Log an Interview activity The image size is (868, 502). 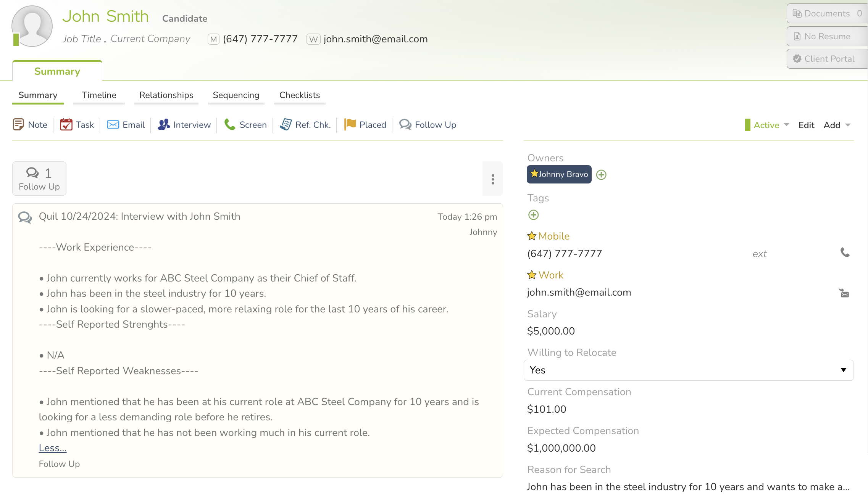tap(184, 125)
